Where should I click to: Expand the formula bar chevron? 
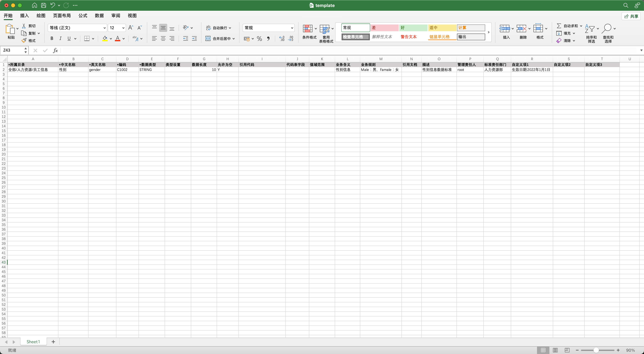pyautogui.click(x=641, y=50)
